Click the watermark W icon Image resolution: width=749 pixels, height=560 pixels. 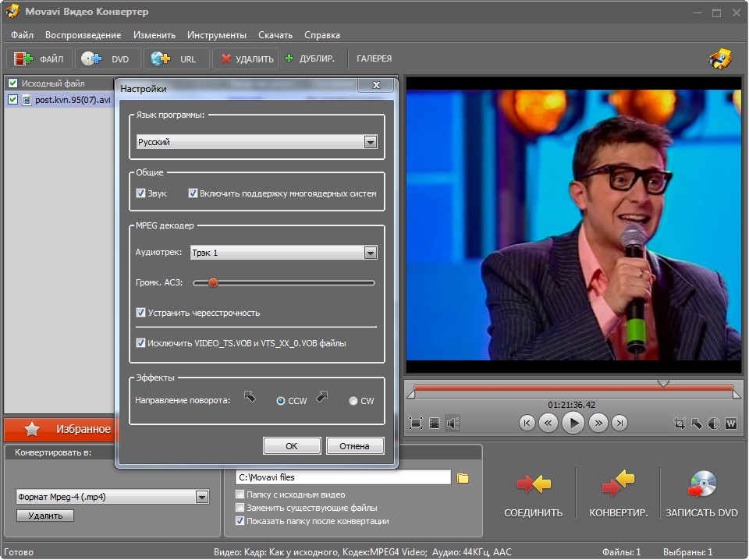[731, 424]
